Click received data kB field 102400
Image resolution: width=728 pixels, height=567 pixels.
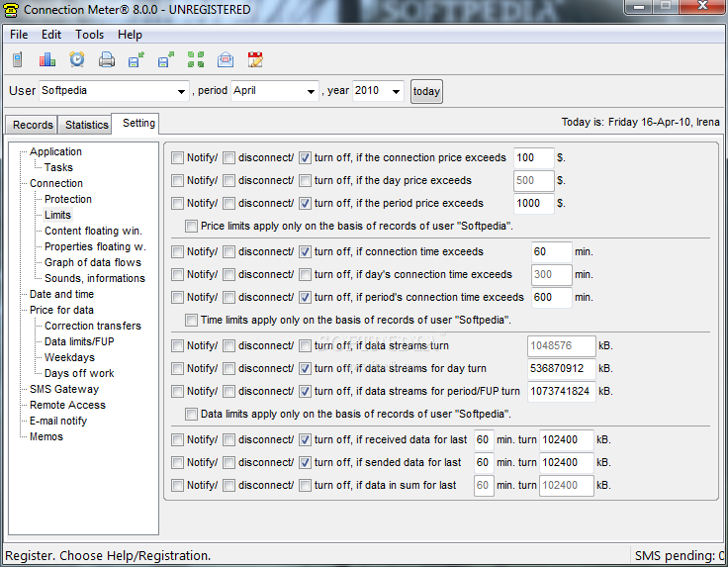tap(567, 439)
